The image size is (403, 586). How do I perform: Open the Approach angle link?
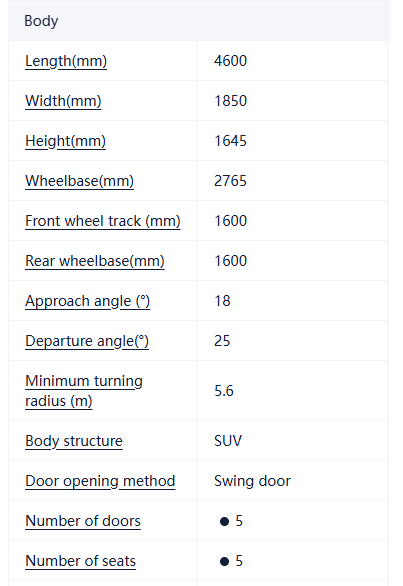click(87, 301)
